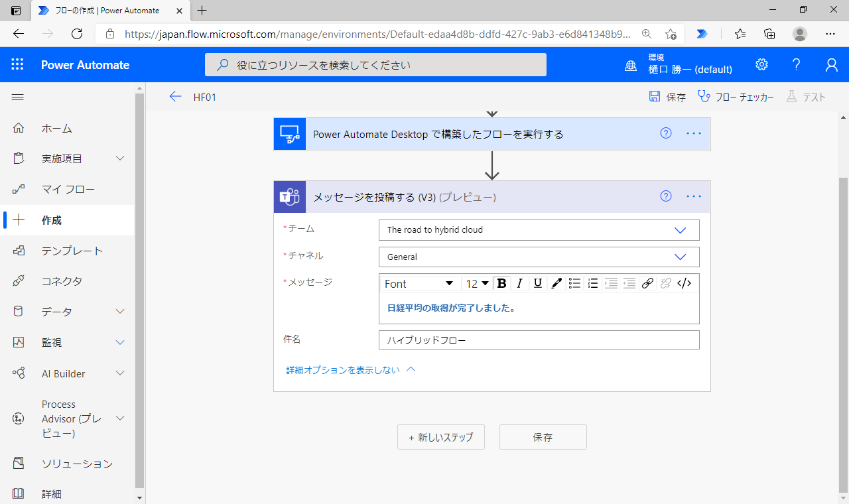
Task: Insert a bulleted list in message
Action: [575, 283]
